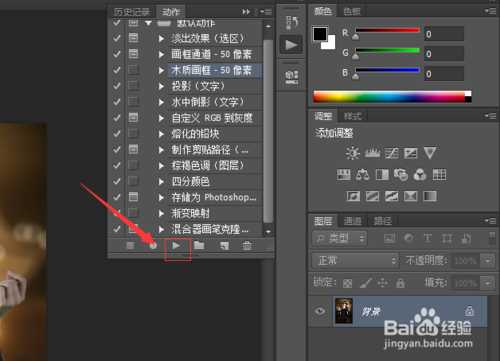Click the background color swatch in Color panel
The width and height of the screenshot is (500, 361).
(330, 44)
